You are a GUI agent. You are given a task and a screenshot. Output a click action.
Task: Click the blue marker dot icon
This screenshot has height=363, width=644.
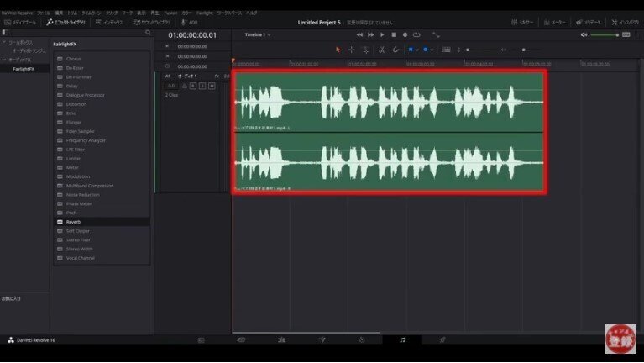[425, 50]
